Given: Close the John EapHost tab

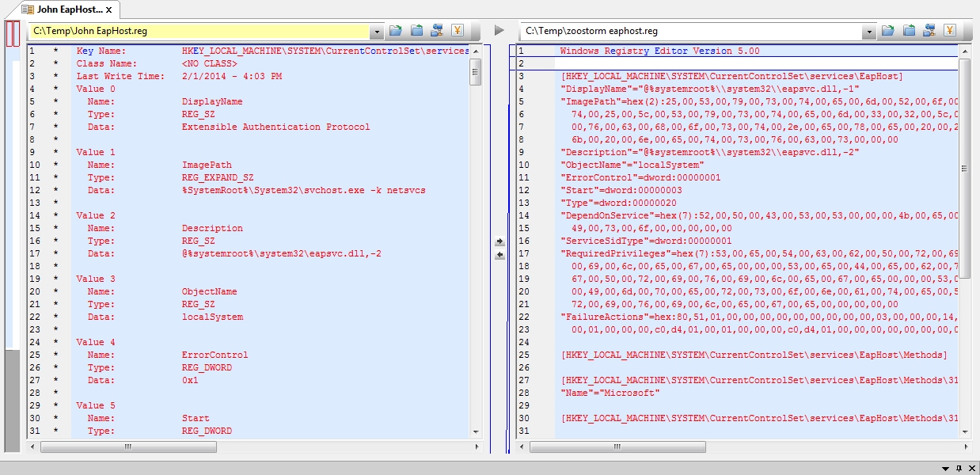Looking at the screenshot, I should [109, 9].
